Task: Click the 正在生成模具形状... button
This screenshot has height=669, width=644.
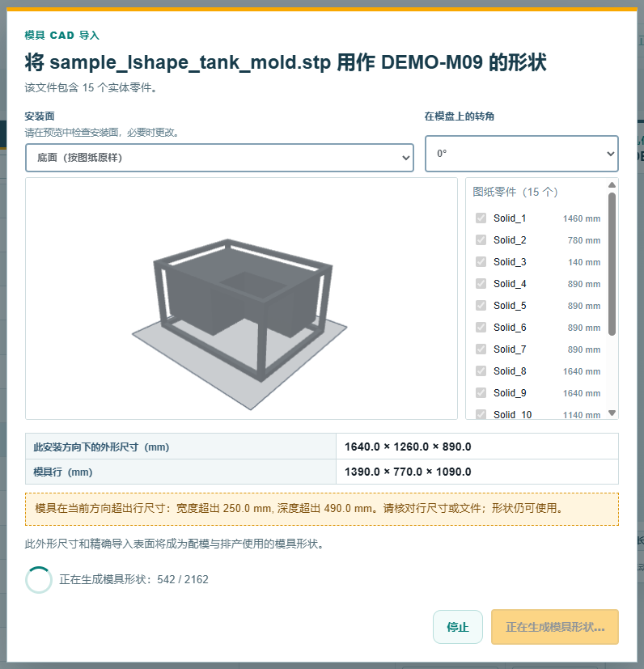Action: pyautogui.click(x=555, y=627)
